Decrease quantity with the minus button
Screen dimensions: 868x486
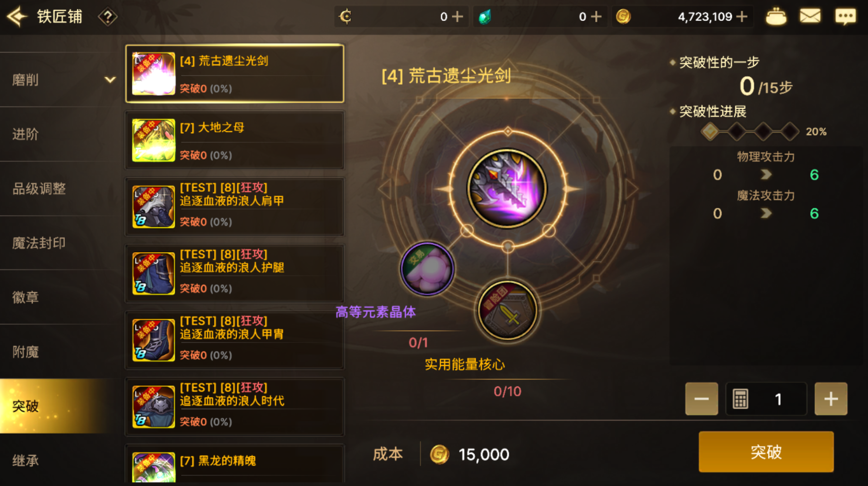tap(702, 399)
